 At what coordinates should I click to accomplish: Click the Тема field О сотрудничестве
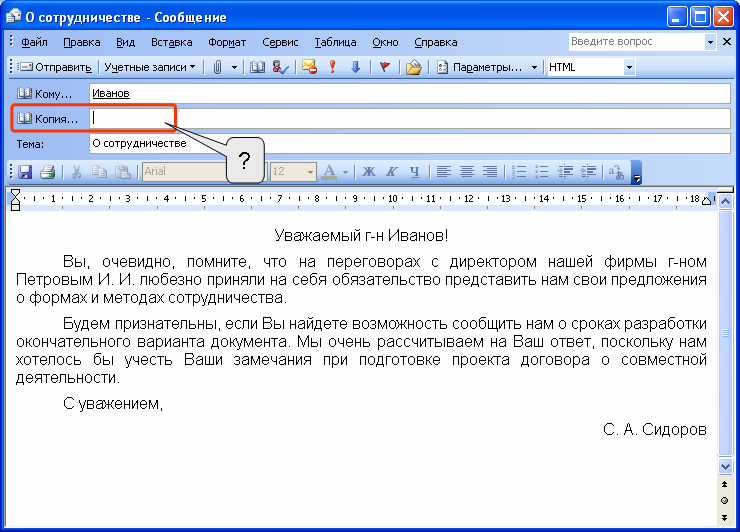(x=410, y=144)
